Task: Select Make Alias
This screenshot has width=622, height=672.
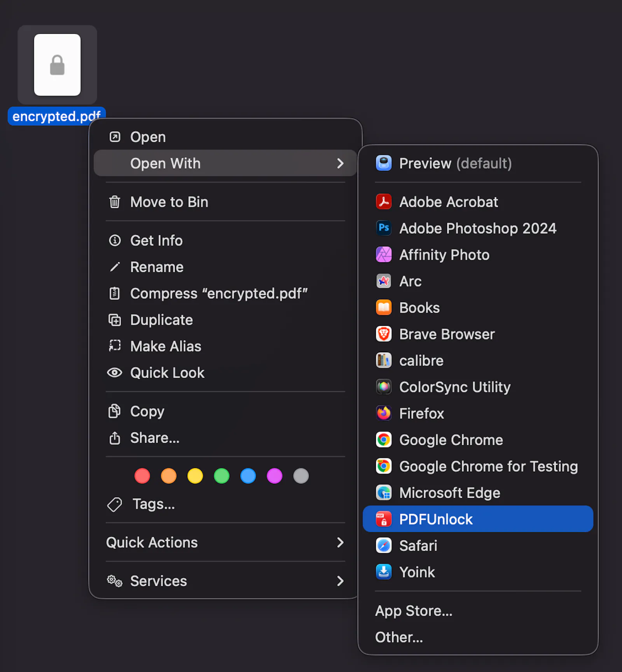Action: [x=225, y=346]
